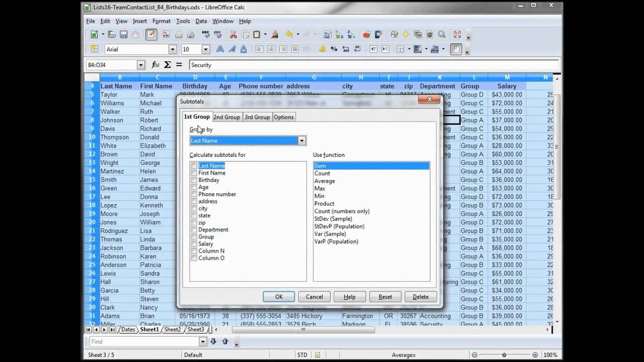
Task: Select the Average function
Action: point(325,181)
